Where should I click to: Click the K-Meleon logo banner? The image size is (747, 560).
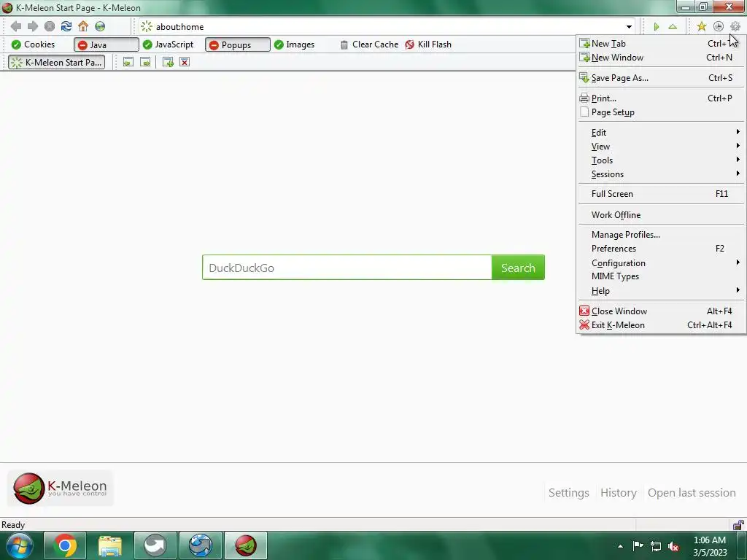60,488
